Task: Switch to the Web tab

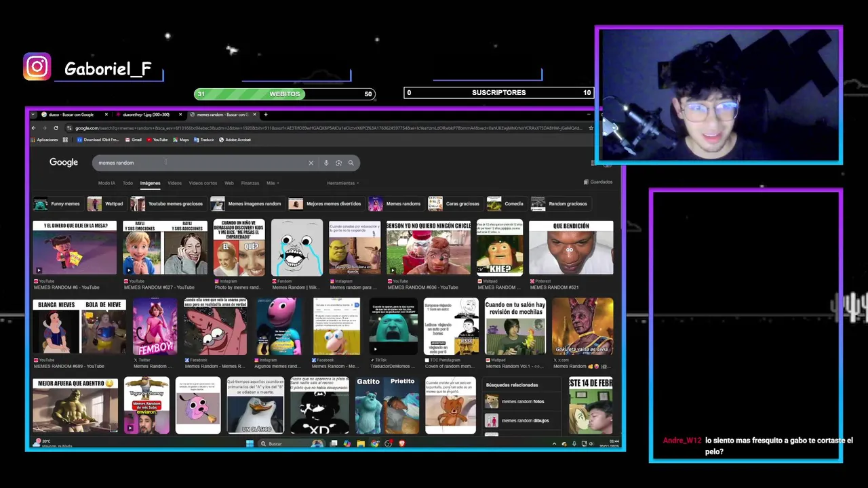Action: [229, 183]
